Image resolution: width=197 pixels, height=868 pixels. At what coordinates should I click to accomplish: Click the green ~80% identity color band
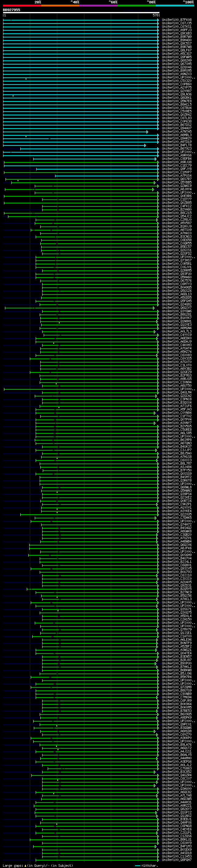coord(136,6)
